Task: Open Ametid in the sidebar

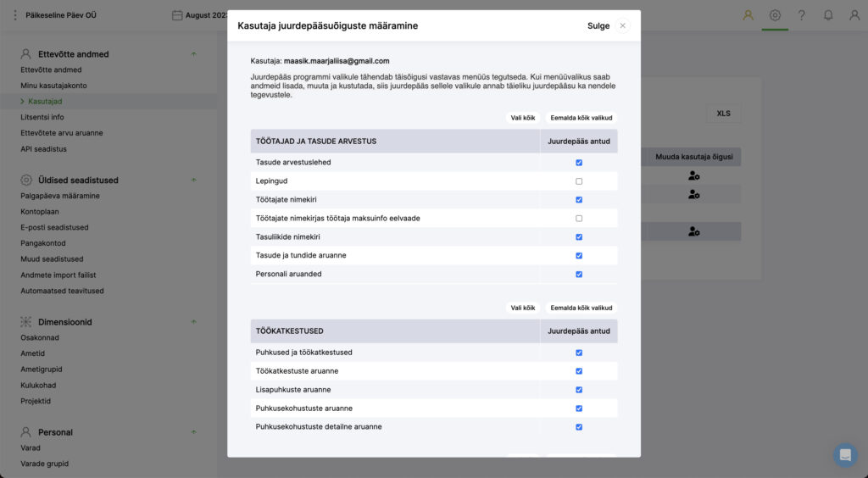Action: pyautogui.click(x=33, y=353)
